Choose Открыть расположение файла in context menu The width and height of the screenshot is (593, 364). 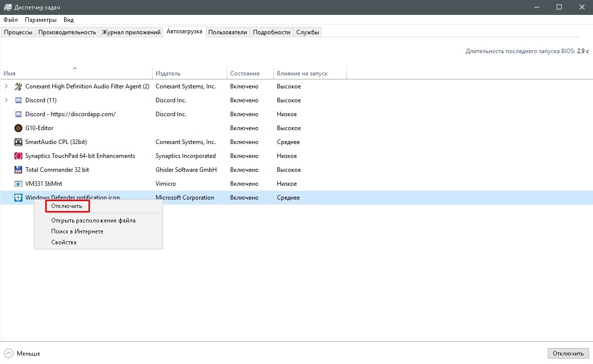click(x=93, y=220)
